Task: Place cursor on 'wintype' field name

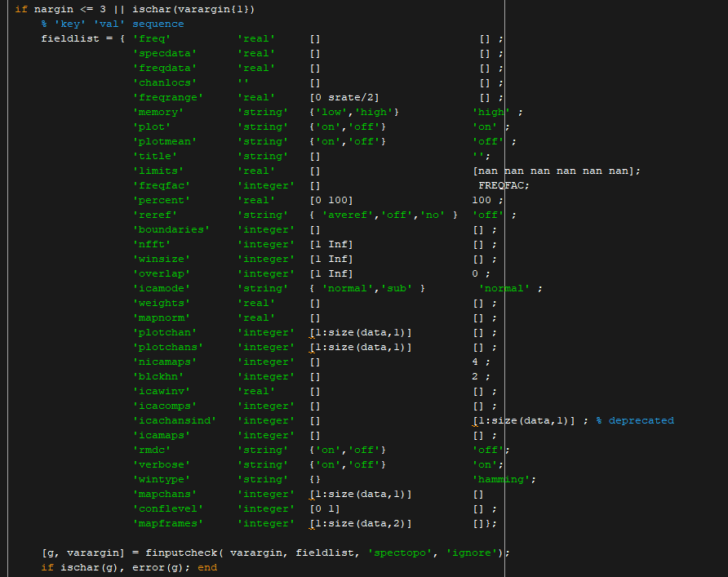Action: click(161, 479)
